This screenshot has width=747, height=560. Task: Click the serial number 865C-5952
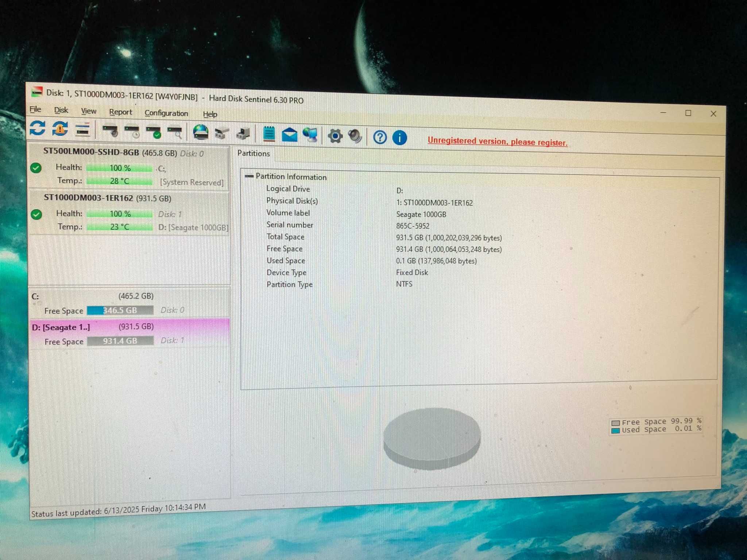click(413, 226)
